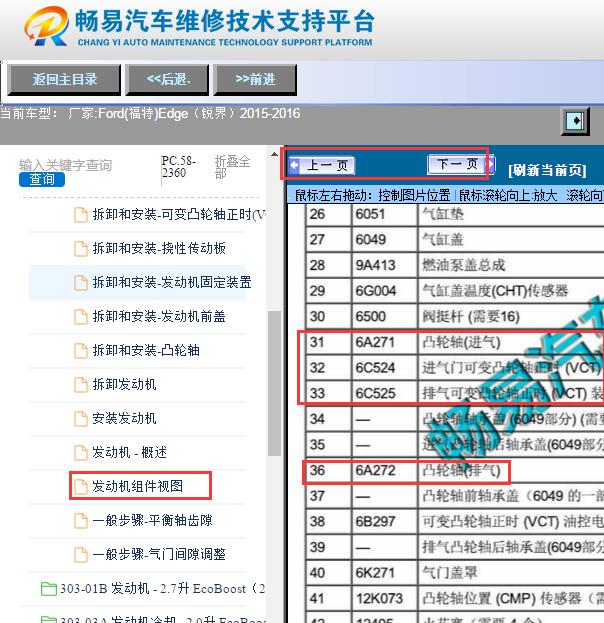Screen dimensions: 604x623
Task: Click part number 6K271 cell
Action: pyautogui.click(x=385, y=573)
